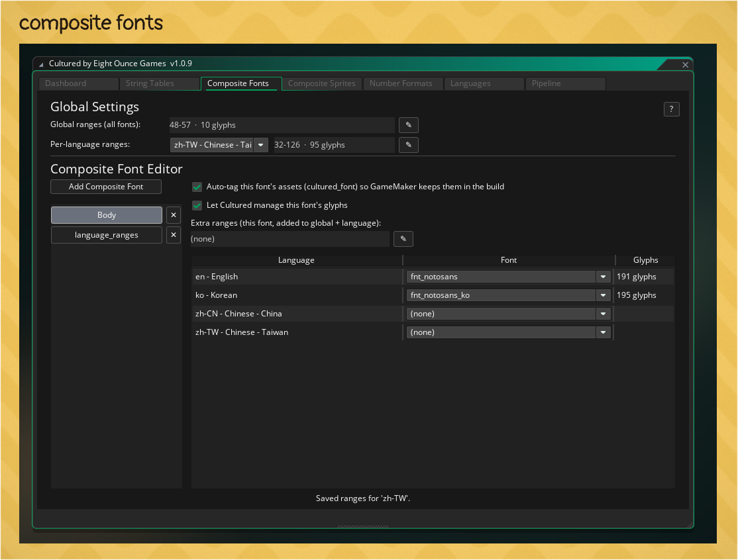The width and height of the screenshot is (738, 560).
Task: Select the en - English row label
Action: (217, 277)
